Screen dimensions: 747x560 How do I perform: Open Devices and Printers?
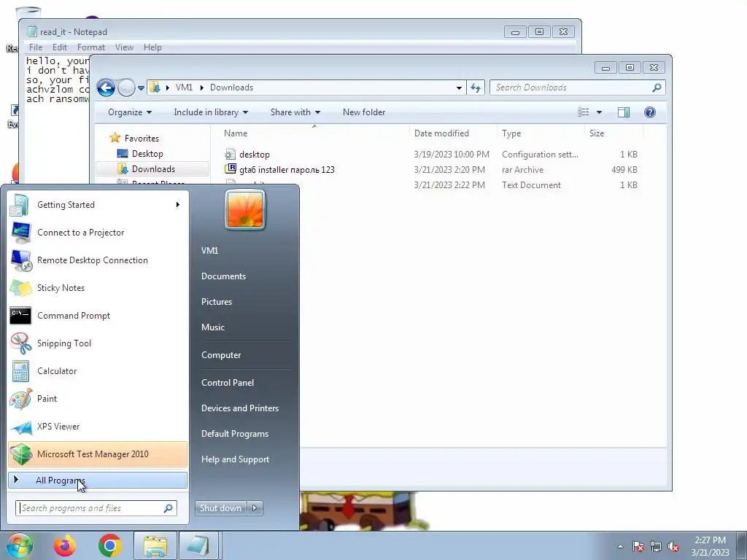point(239,408)
